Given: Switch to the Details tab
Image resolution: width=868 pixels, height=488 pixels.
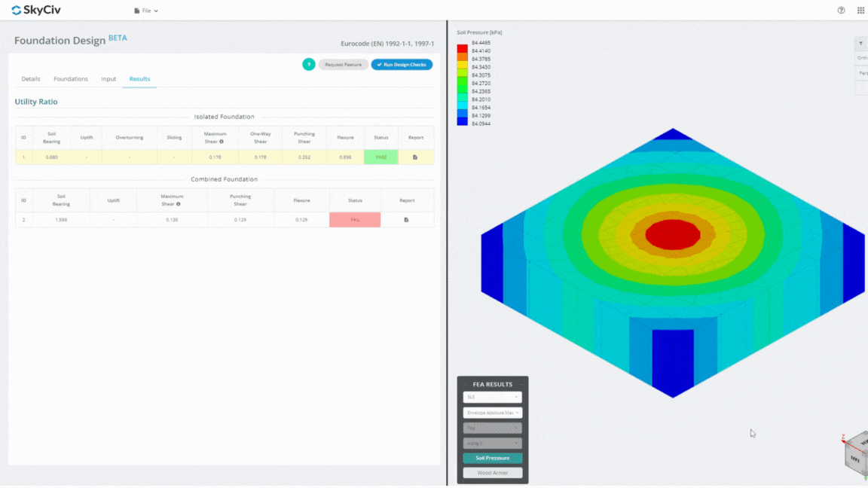Looking at the screenshot, I should pyautogui.click(x=31, y=79).
